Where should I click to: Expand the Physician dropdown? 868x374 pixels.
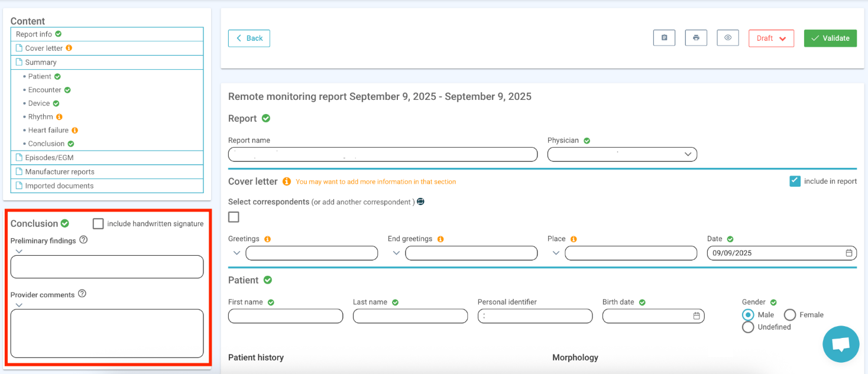688,154
